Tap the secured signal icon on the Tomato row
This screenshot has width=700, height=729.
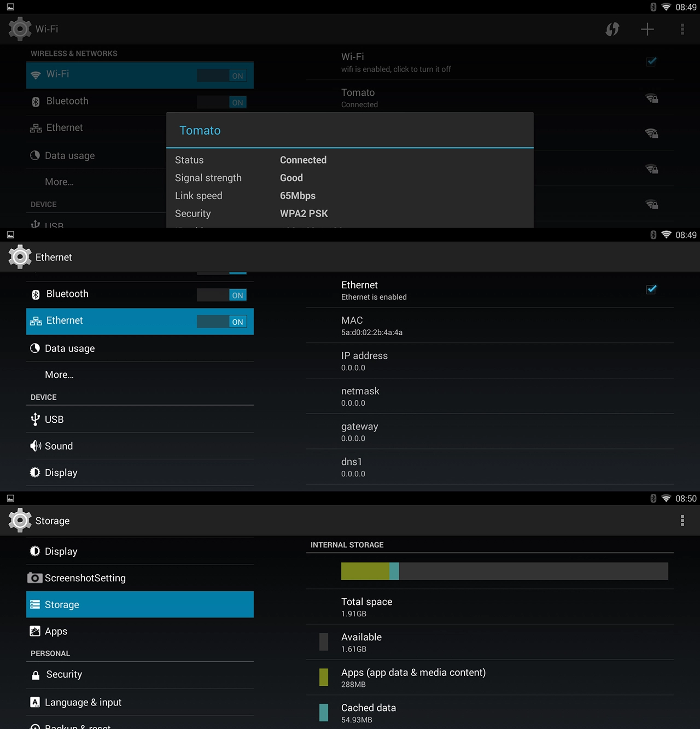click(651, 98)
